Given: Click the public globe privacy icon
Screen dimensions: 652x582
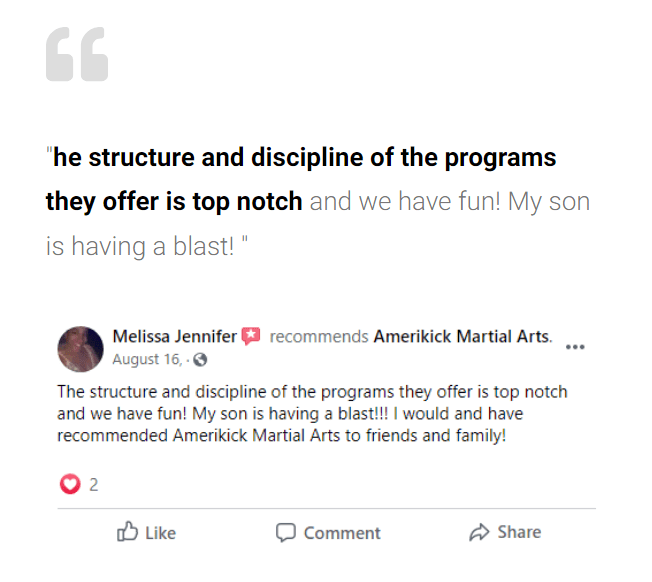Looking at the screenshot, I should [x=200, y=360].
